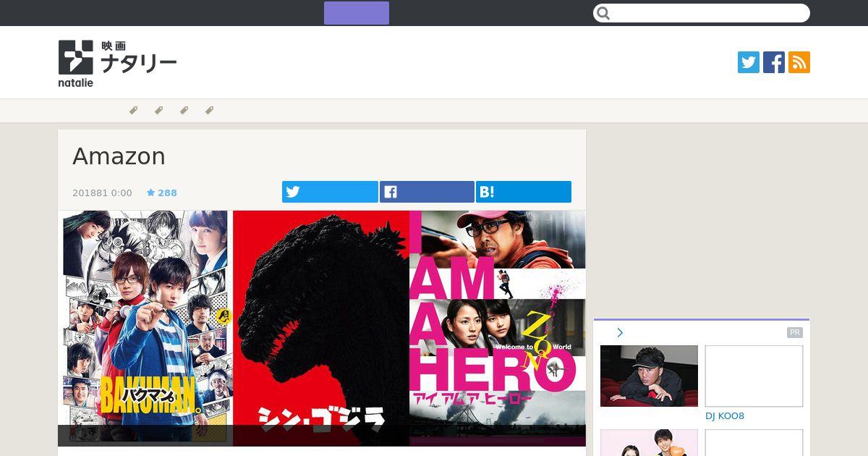Open the Amazon article headline
The image size is (868, 456).
pos(119,156)
